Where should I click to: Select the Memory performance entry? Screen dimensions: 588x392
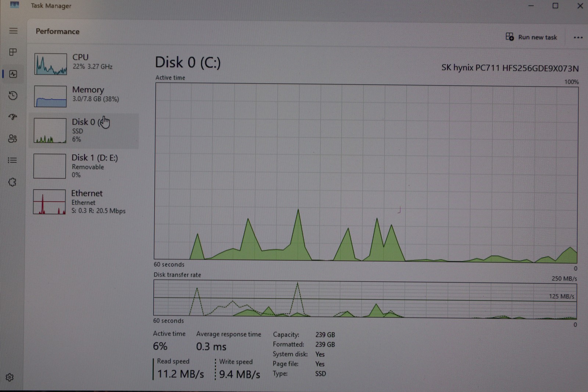pyautogui.click(x=84, y=96)
